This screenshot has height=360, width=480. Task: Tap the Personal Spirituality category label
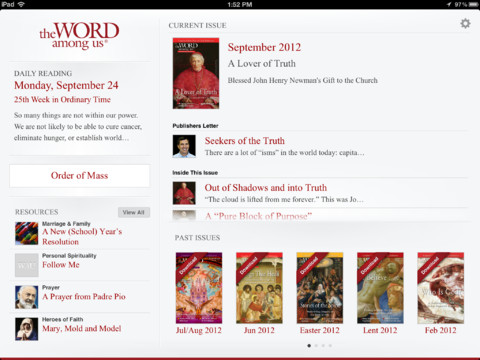coord(69,256)
